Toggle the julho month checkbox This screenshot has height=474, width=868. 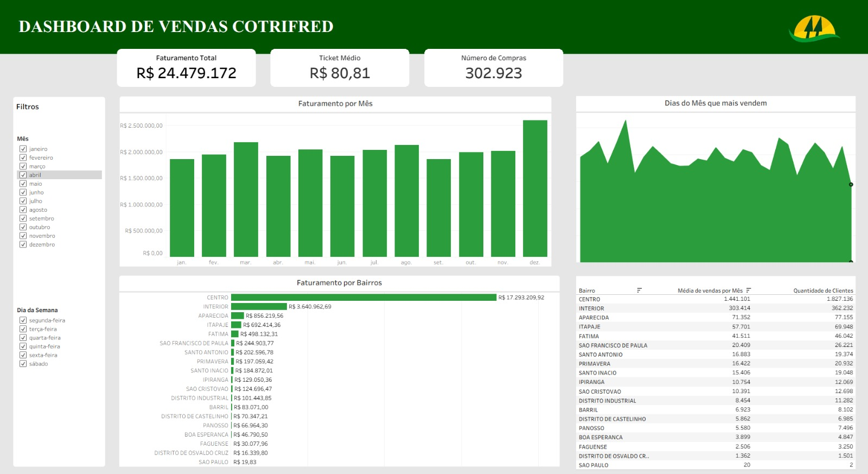[23, 201]
